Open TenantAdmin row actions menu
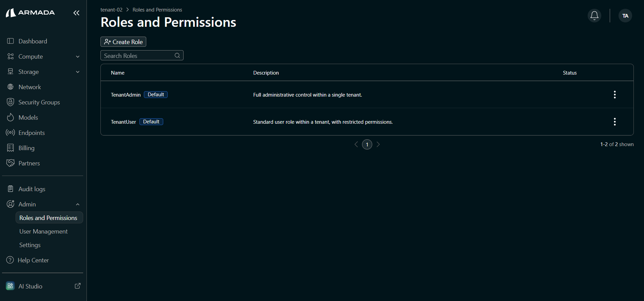The image size is (644, 301). tap(614, 95)
